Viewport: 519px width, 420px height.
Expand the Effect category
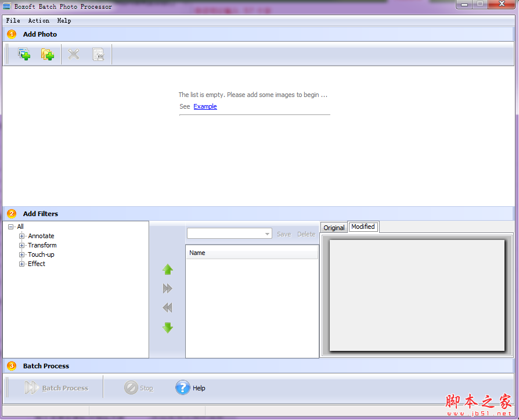(21, 264)
